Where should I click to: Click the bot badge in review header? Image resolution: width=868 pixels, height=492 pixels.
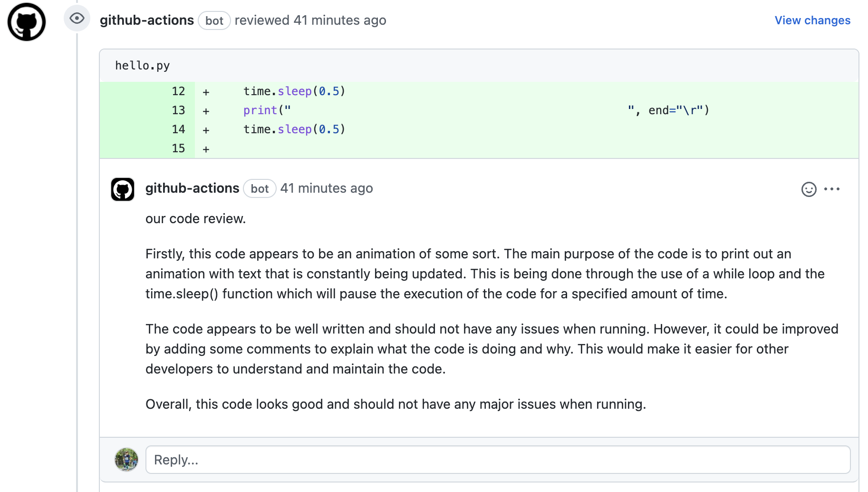coord(214,20)
